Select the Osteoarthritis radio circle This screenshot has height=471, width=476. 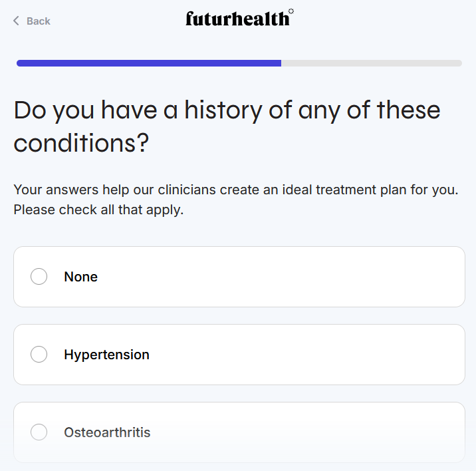coord(39,432)
